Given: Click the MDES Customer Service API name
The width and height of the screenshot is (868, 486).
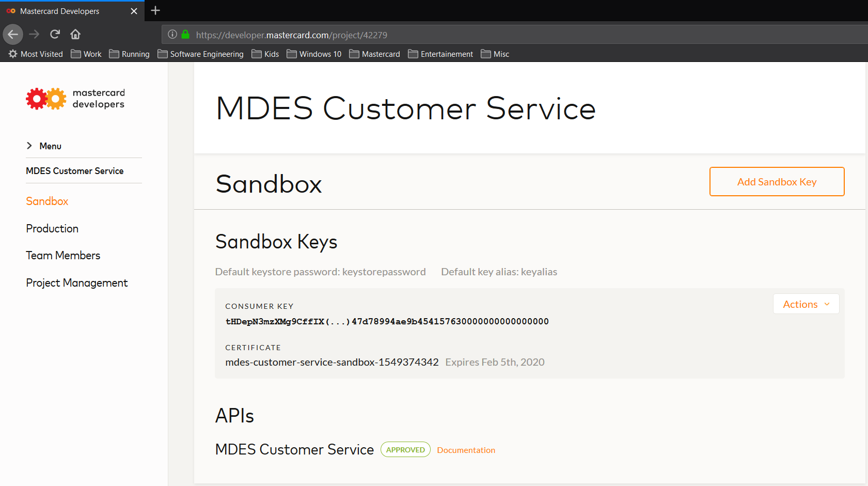Looking at the screenshot, I should (x=294, y=449).
